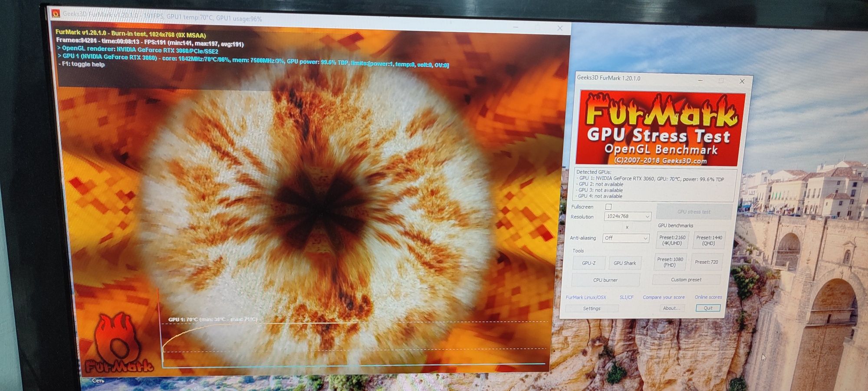Click the GPU stress test button

pos(694,212)
